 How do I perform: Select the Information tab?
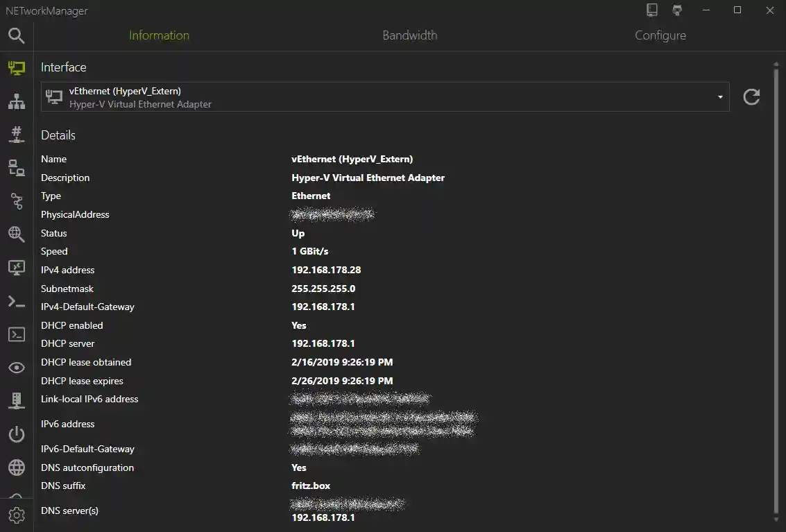[x=159, y=35]
